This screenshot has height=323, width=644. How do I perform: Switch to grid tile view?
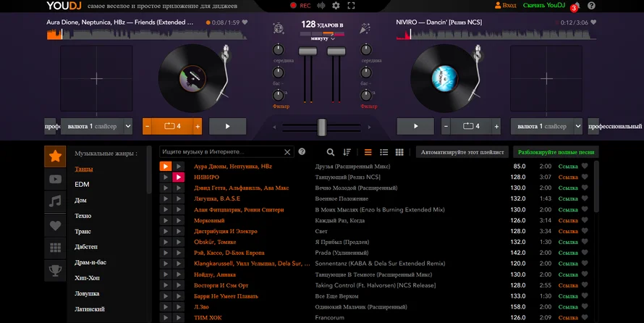coord(399,152)
